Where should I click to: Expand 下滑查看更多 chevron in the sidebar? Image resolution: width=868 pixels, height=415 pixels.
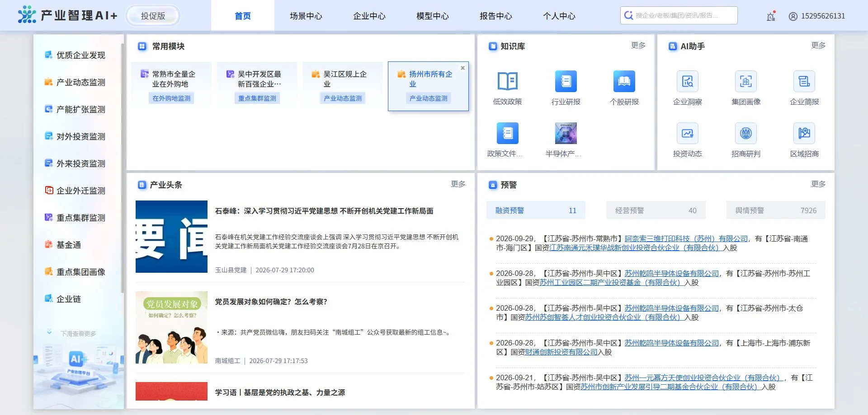point(49,332)
